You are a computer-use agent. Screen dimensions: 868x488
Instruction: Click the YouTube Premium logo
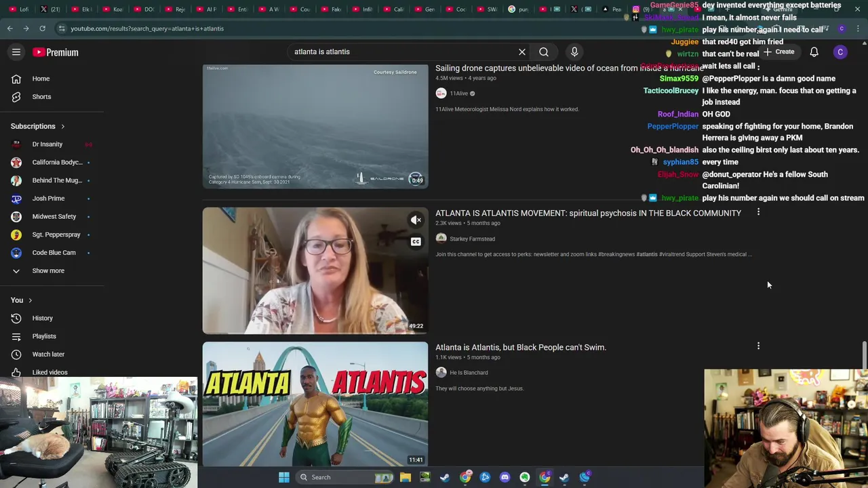tap(56, 52)
